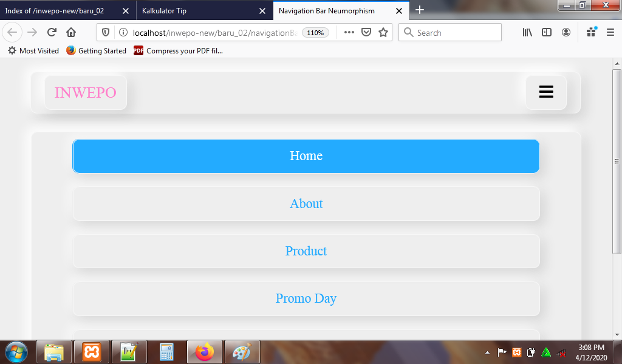Open network signal tray icon
The height and width of the screenshot is (364, 622).
click(x=561, y=352)
